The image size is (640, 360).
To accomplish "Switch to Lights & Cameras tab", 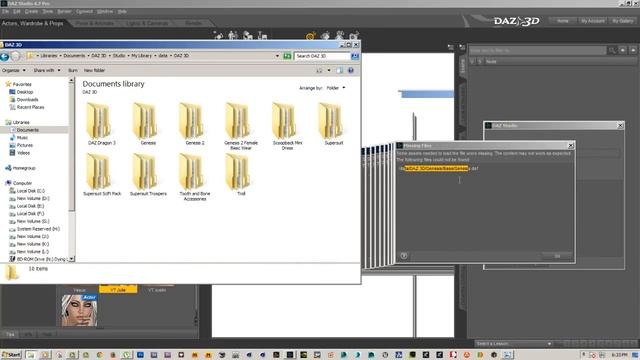I will (148, 23).
